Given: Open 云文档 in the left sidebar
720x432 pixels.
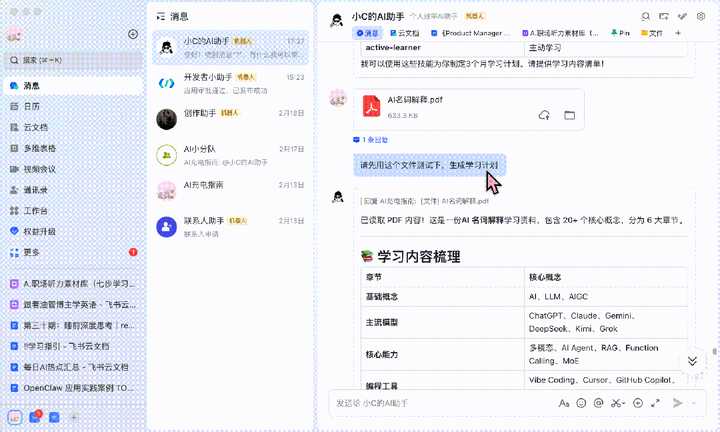Looking at the screenshot, I should (73, 128).
